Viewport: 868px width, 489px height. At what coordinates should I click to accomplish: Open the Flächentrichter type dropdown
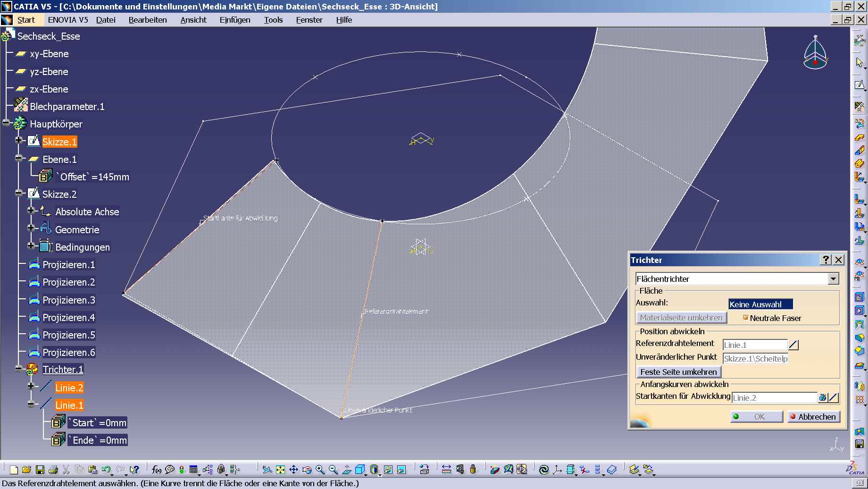(834, 279)
